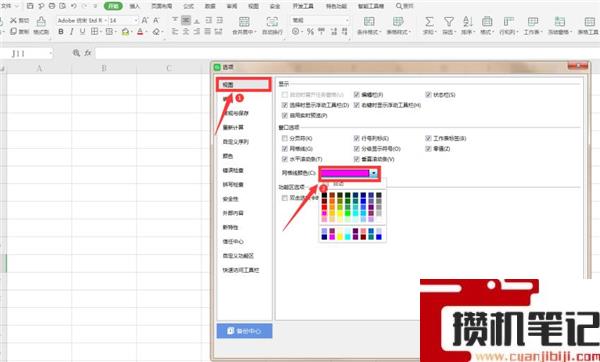The image size is (600, 362).
Task: Click column A header in spreadsheet
Action: (39, 68)
